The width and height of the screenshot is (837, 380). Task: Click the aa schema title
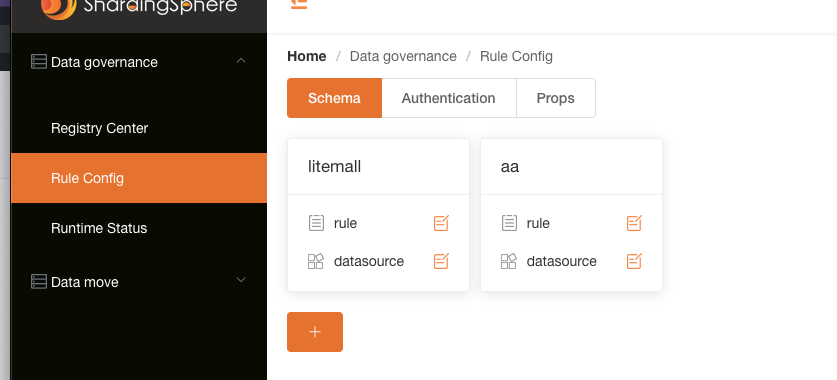(x=510, y=167)
